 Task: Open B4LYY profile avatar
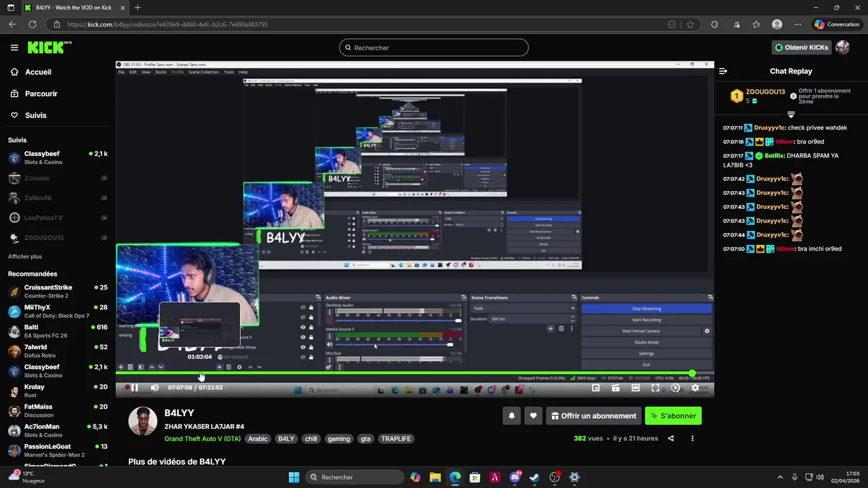tap(143, 422)
